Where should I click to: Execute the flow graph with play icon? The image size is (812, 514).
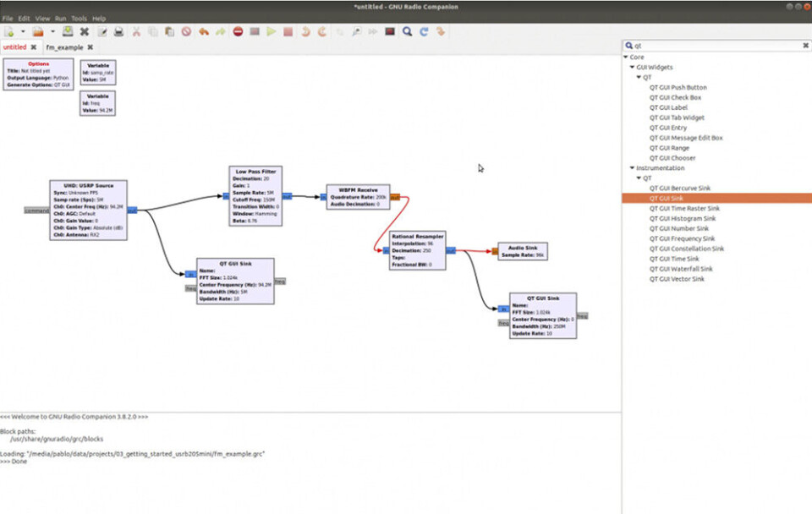pos(272,31)
